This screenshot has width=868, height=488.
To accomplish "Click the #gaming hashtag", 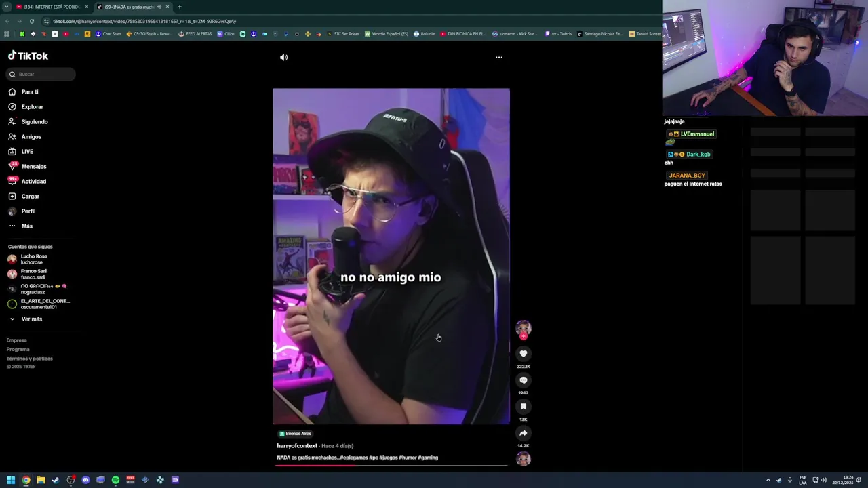I will [428, 457].
